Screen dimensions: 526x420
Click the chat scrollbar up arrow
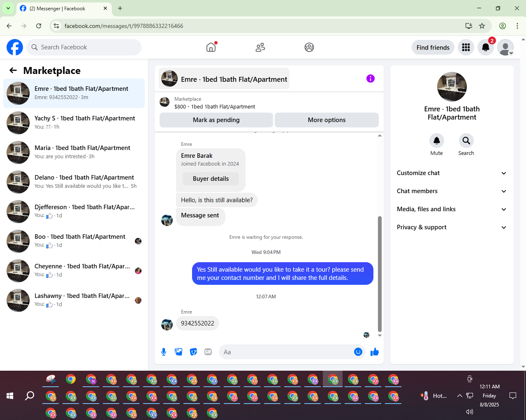point(380,135)
